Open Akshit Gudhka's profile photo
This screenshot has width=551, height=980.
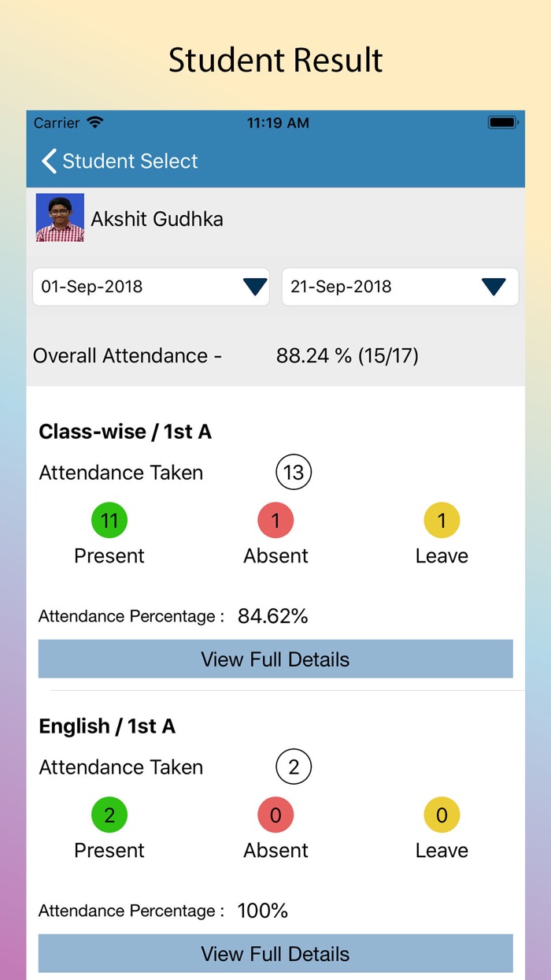point(60,217)
